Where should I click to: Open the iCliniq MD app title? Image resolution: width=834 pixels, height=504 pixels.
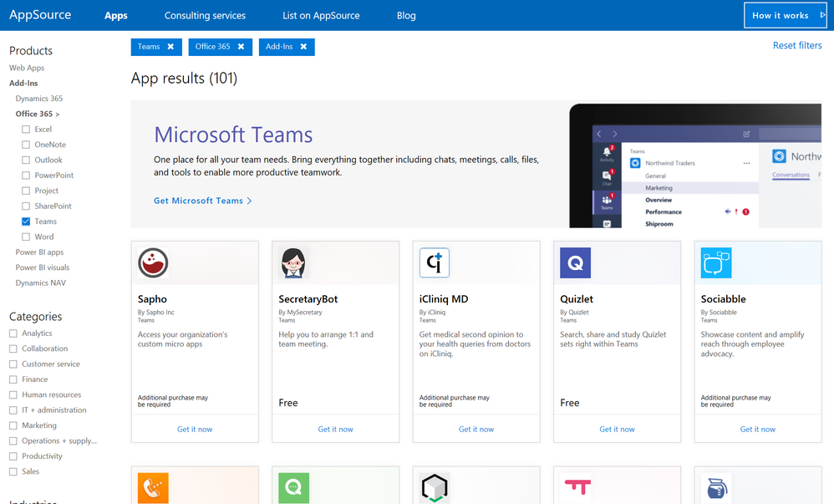444,299
